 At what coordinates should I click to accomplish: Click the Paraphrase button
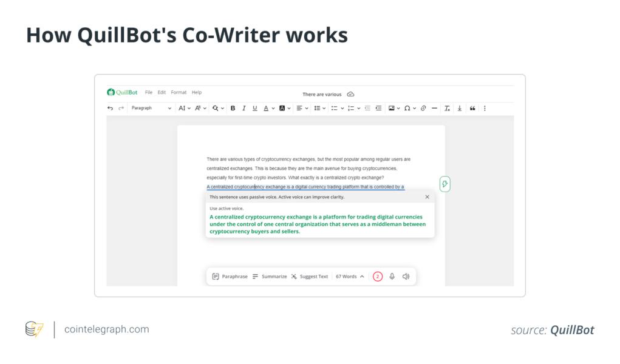pyautogui.click(x=230, y=276)
